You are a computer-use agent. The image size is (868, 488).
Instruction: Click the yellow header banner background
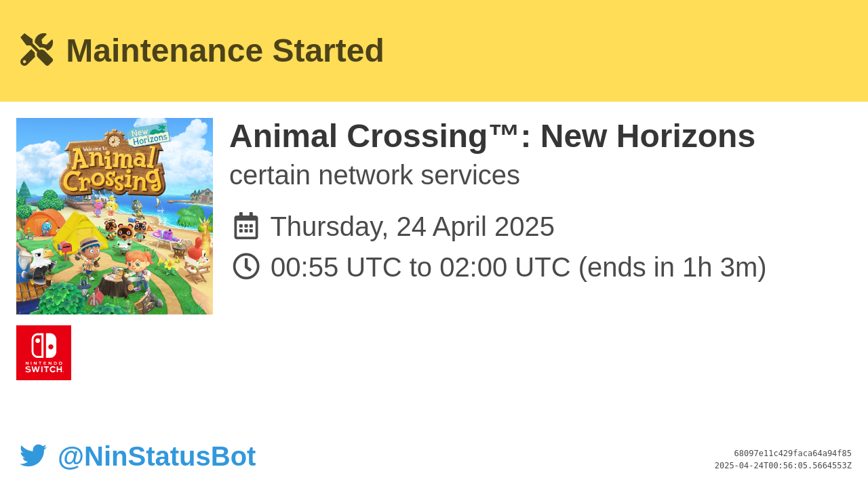click(610, 51)
